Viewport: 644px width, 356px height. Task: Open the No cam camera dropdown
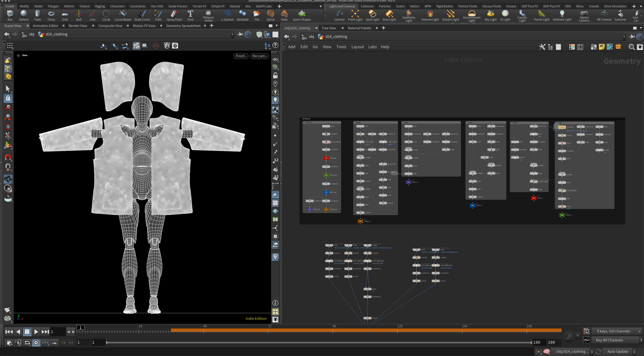coord(259,56)
